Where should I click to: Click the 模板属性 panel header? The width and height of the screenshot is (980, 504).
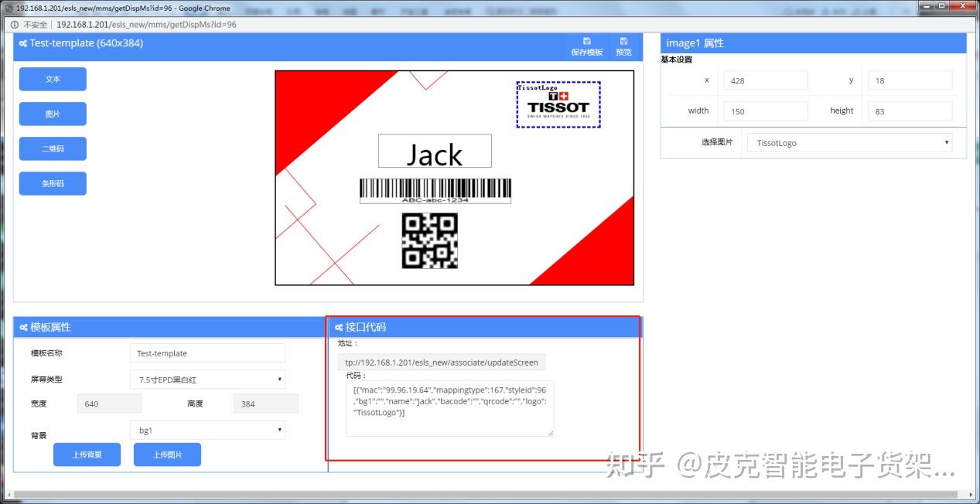[170, 327]
